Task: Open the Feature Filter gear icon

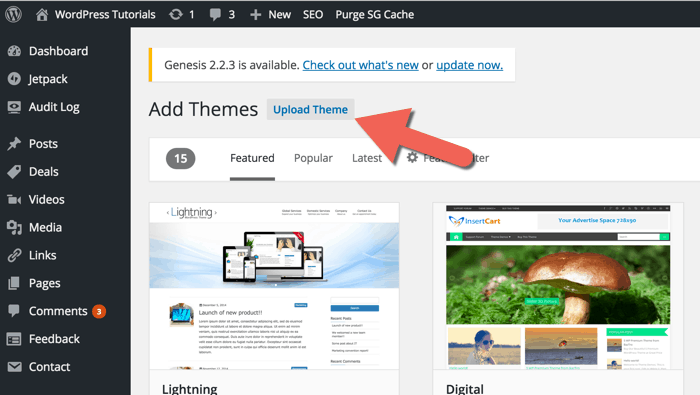Action: pos(412,158)
